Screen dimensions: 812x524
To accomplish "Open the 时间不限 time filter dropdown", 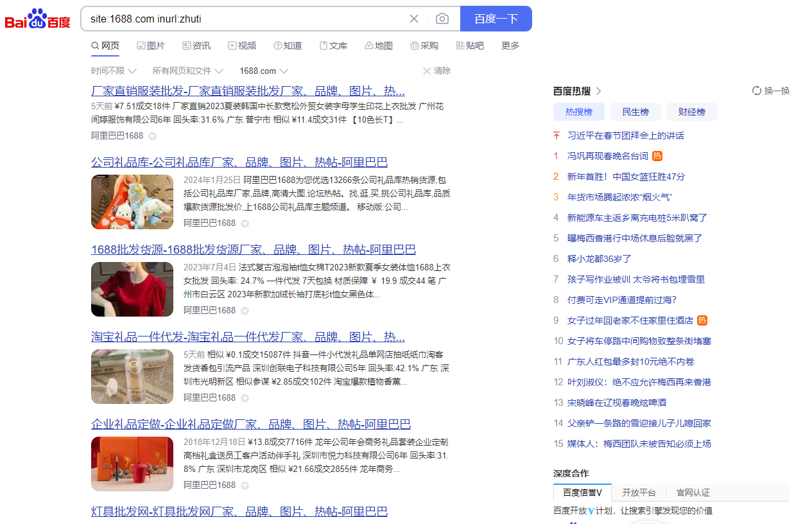I will coord(114,71).
